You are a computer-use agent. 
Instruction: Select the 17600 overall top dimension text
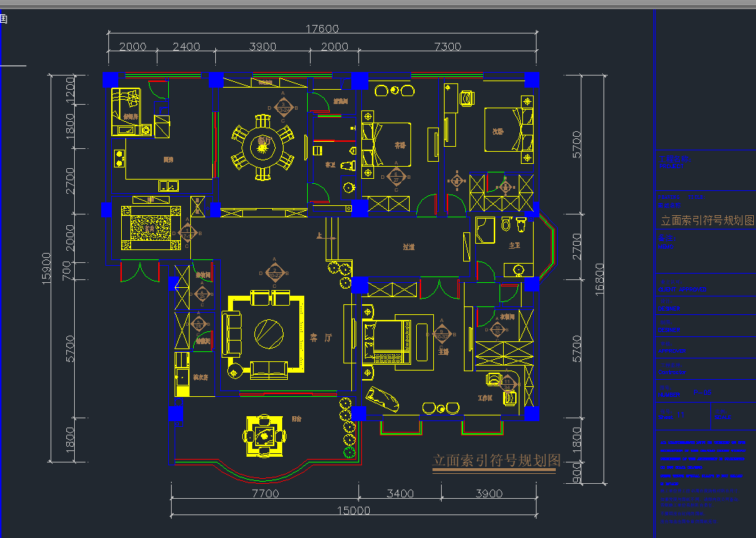click(322, 29)
